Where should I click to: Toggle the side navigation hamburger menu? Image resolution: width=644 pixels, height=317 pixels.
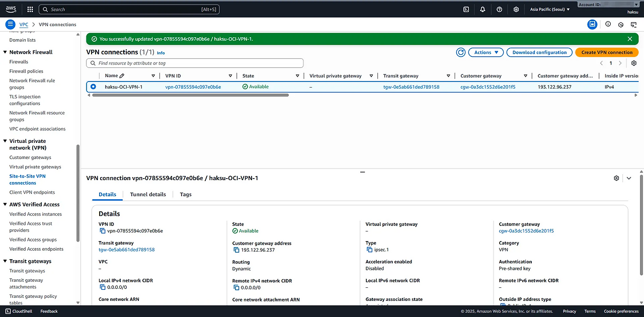pyautogui.click(x=10, y=24)
